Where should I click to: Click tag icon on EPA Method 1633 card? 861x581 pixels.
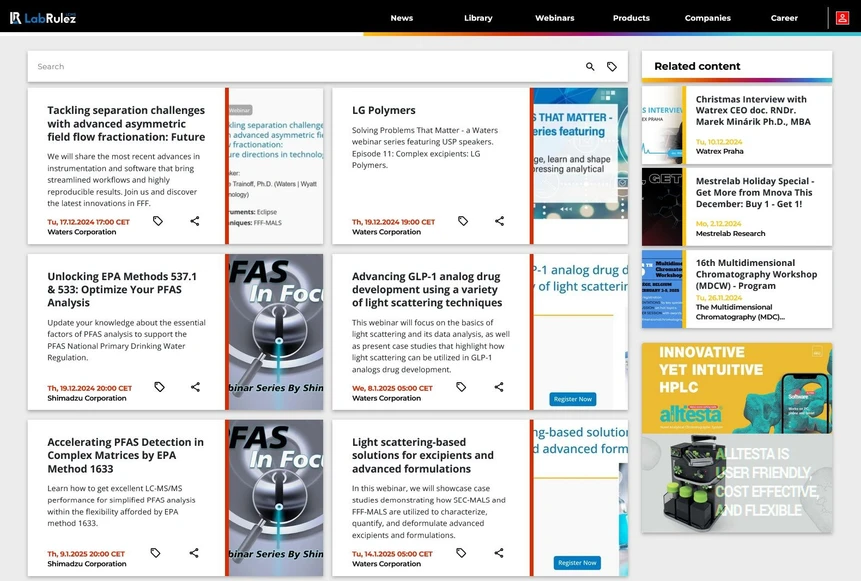[x=155, y=552]
